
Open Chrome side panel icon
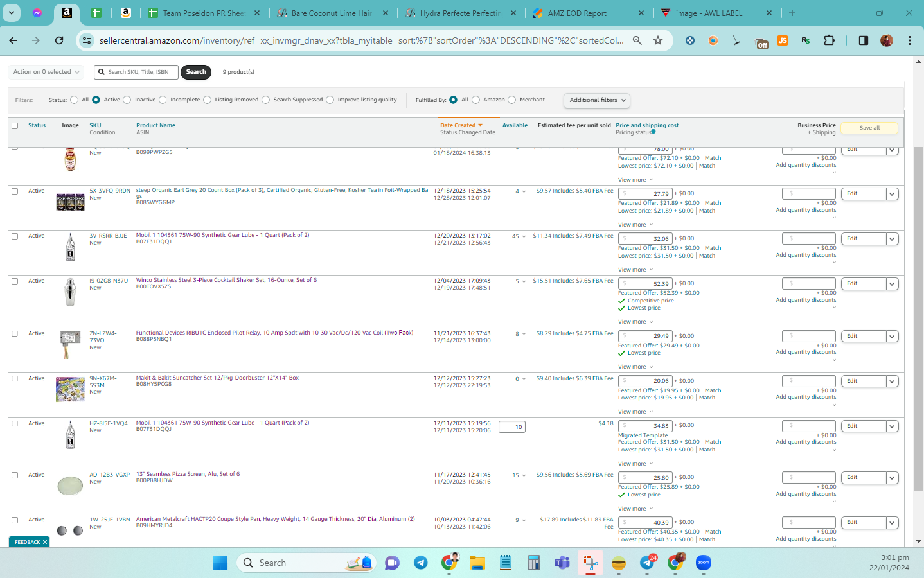[864, 40]
